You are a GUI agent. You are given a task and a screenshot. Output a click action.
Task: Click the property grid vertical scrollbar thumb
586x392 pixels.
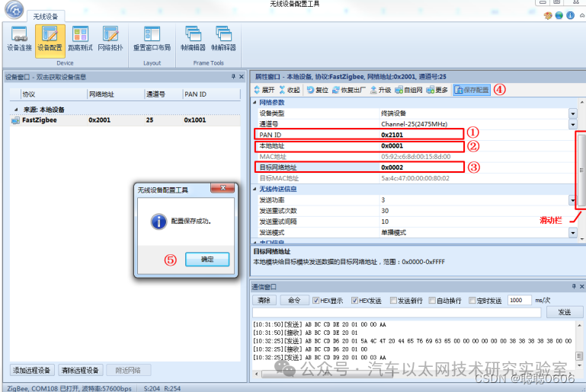pos(581,171)
